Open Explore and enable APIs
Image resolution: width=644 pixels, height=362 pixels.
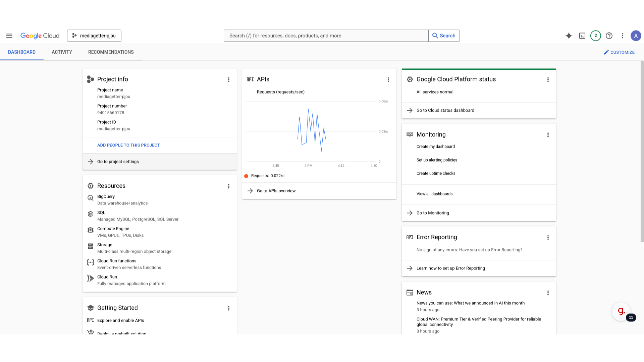(x=120, y=320)
